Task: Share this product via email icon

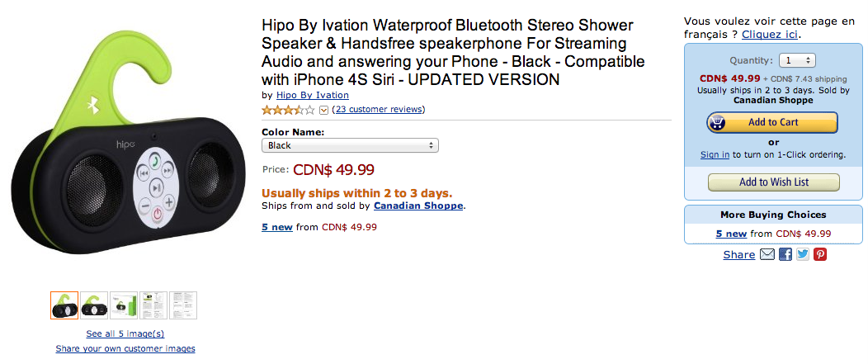Action: (767, 255)
